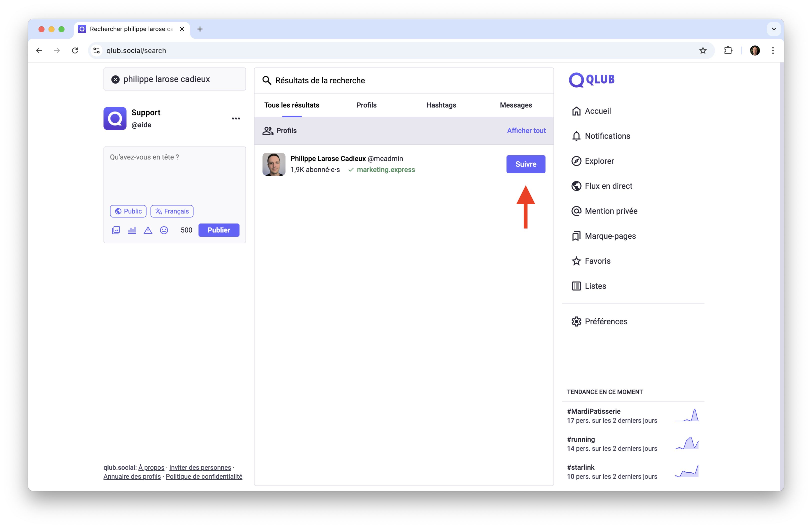The height and width of the screenshot is (528, 812).
Task: Focus the "Qu'avez-vous en tête ?" text area
Action: pyautogui.click(x=175, y=174)
